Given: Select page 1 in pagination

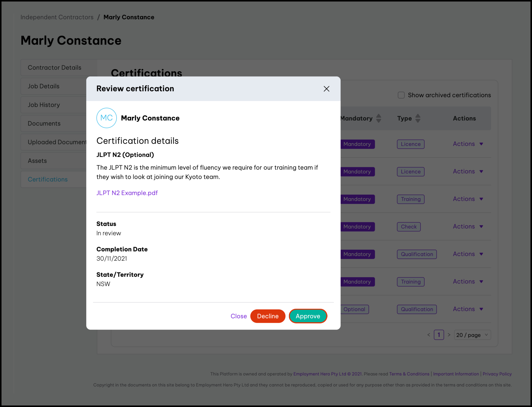Looking at the screenshot, I should click(x=439, y=335).
